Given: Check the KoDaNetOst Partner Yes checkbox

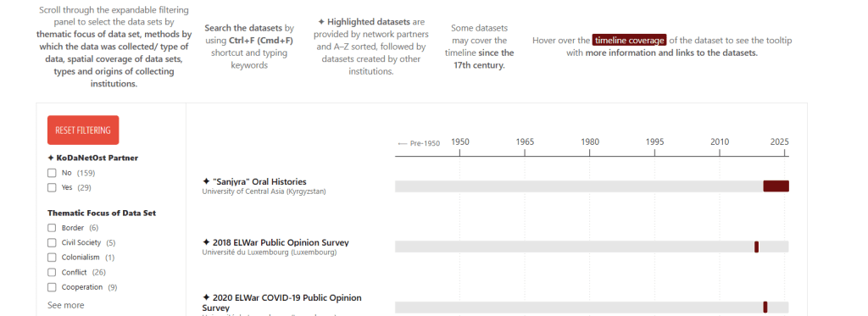Looking at the screenshot, I should [52, 187].
